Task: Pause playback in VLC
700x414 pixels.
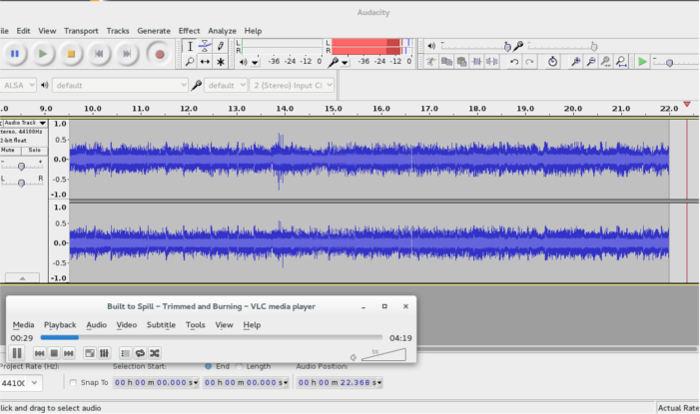Action: point(17,353)
